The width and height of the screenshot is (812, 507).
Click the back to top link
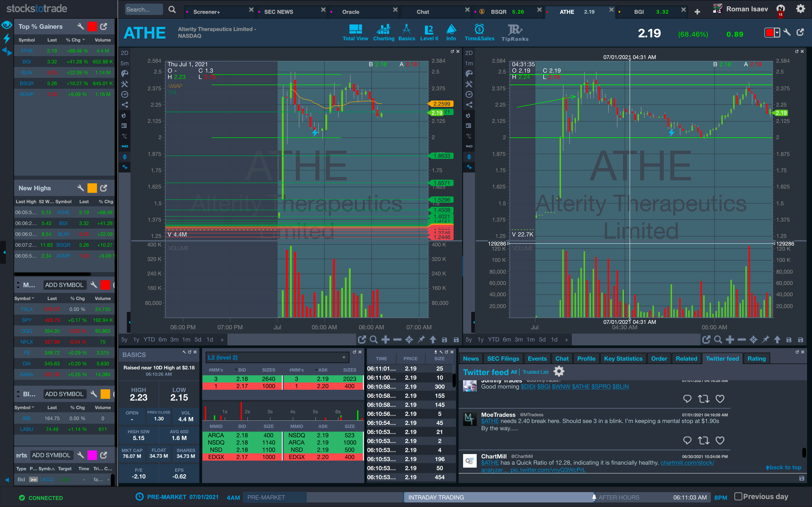[x=783, y=467]
